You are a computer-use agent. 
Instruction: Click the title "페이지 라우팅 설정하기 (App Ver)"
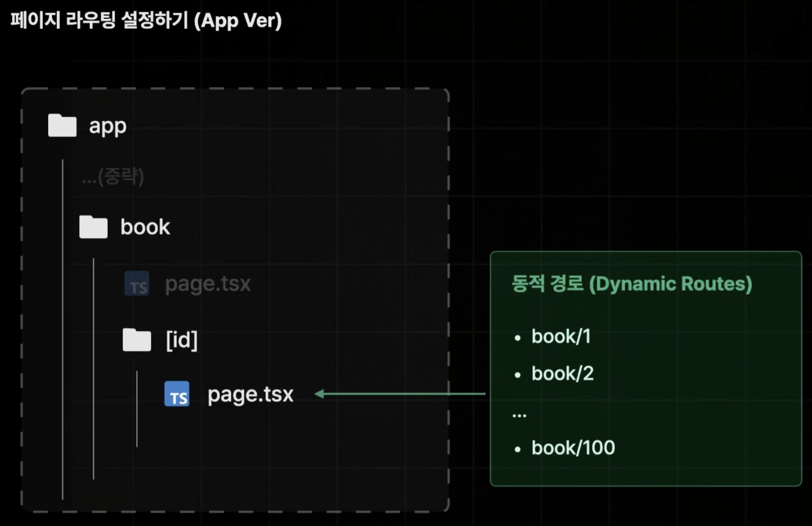tap(146, 20)
